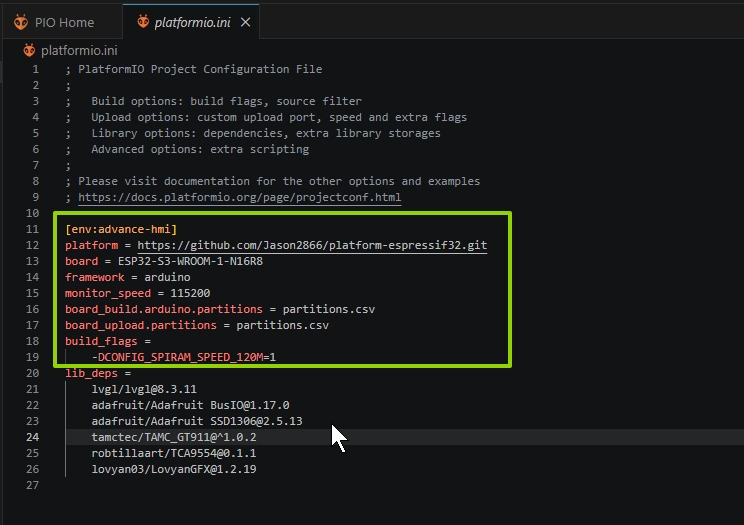Click the breadcrumb platformio.ini file icon
Viewport: 744px width, 525px height.
click(x=29, y=50)
